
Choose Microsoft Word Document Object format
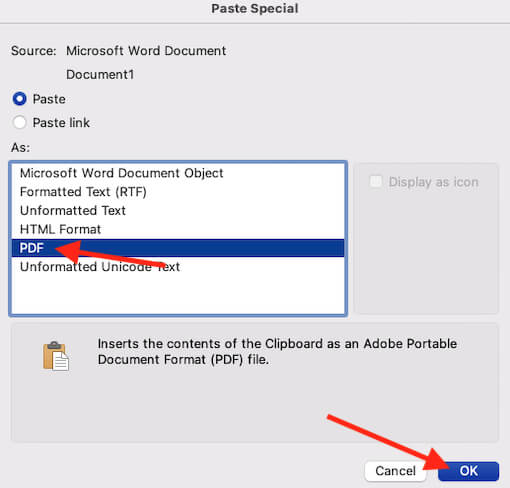(178, 173)
